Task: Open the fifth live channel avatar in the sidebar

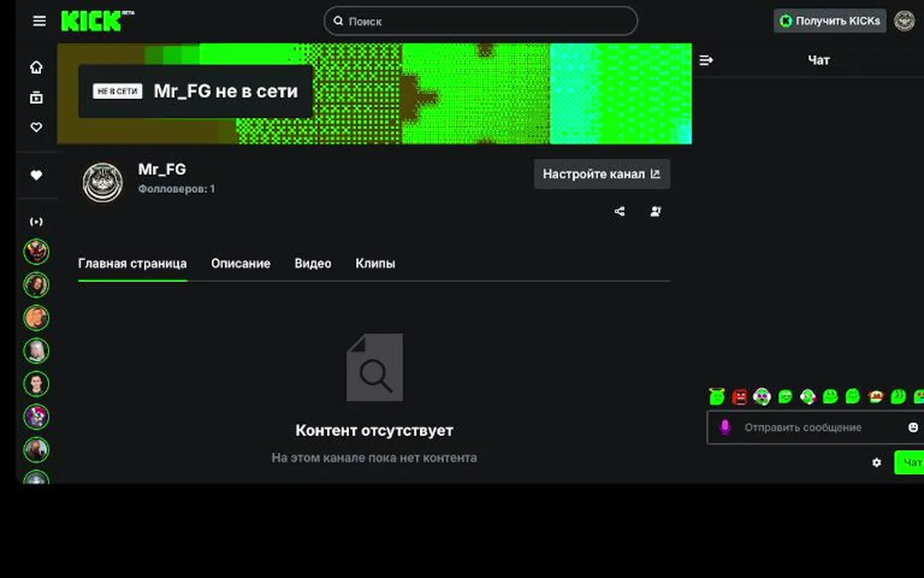Action: point(36,384)
